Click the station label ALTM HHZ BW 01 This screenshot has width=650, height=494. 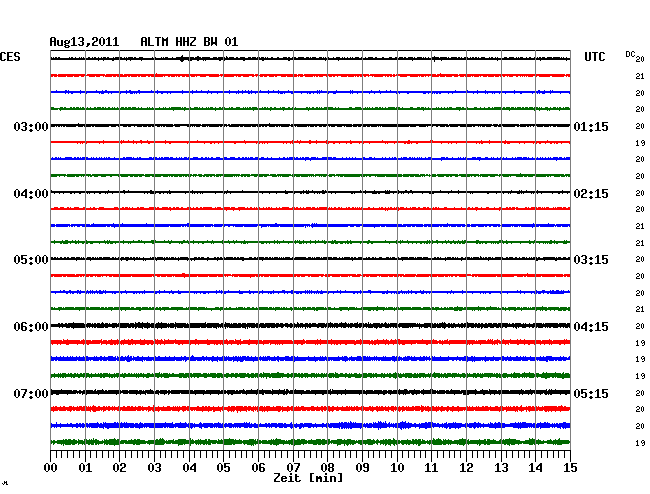189,42
